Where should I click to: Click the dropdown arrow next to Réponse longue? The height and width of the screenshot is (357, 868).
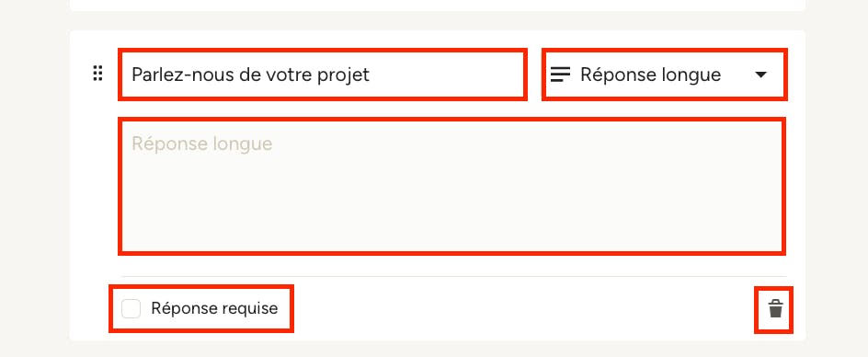coord(761,75)
